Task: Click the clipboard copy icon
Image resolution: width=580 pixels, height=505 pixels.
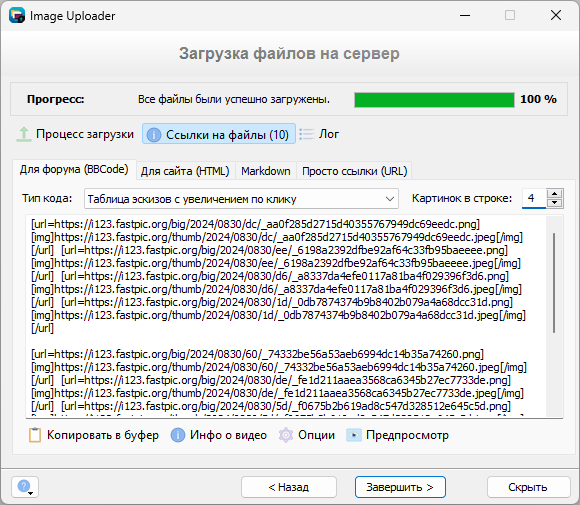Action: click(35, 435)
